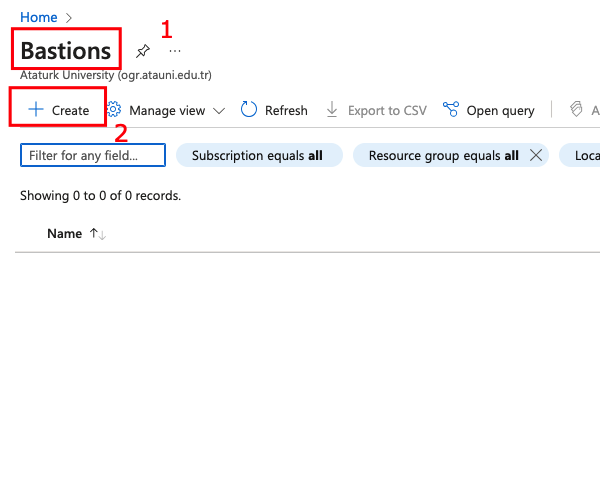Open the Manage view menu label
The image size is (600, 500).
click(167, 110)
